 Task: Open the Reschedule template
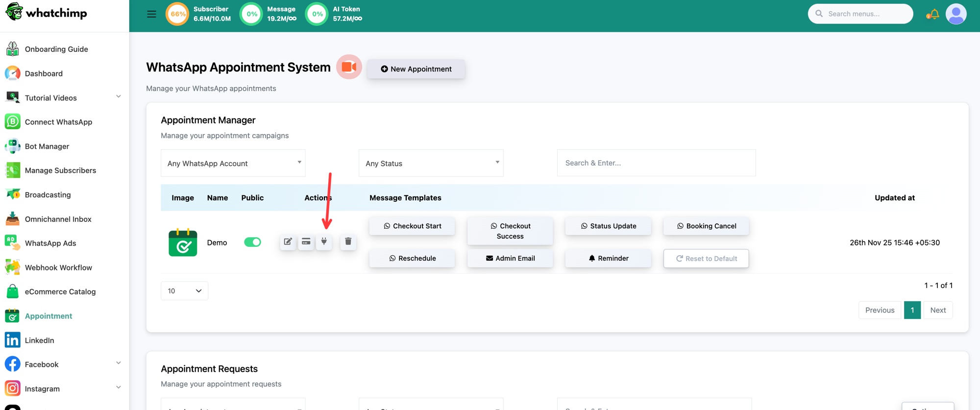(412, 258)
